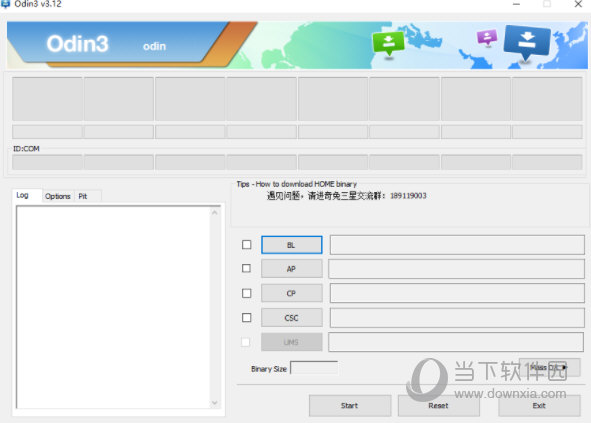591x423 pixels.
Task: Reset the Odin settings
Action: click(438, 406)
